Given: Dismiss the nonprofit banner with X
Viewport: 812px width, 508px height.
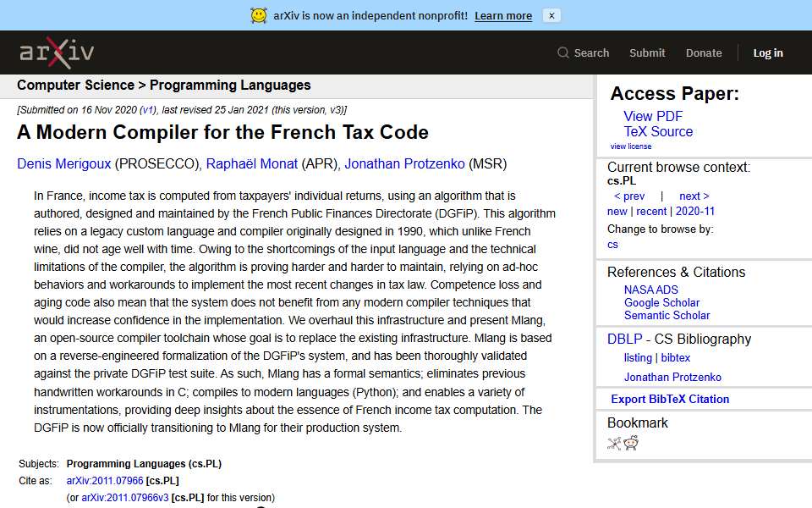Looking at the screenshot, I should coord(551,15).
